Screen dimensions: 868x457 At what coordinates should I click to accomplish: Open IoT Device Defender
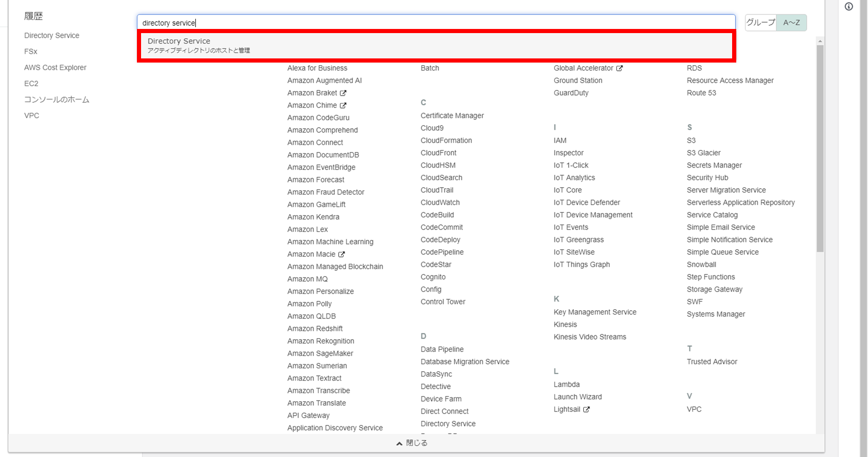pos(587,203)
